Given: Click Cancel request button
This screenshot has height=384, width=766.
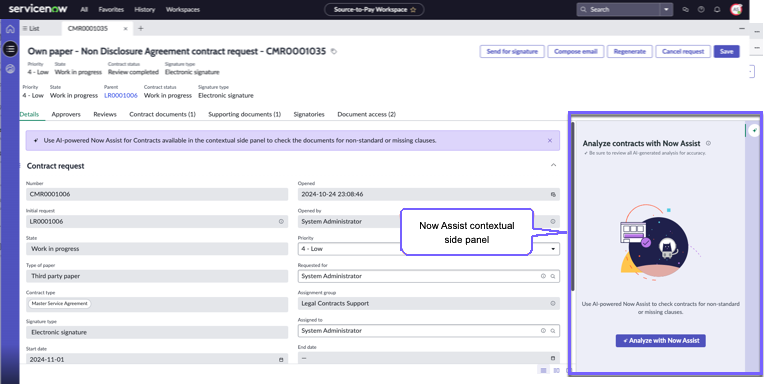Looking at the screenshot, I should [683, 51].
